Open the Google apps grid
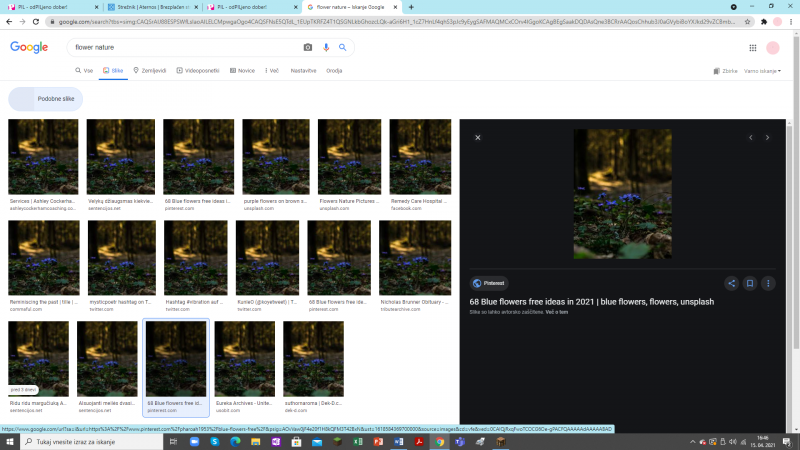Viewport: 800px width, 450px height. 752,48
